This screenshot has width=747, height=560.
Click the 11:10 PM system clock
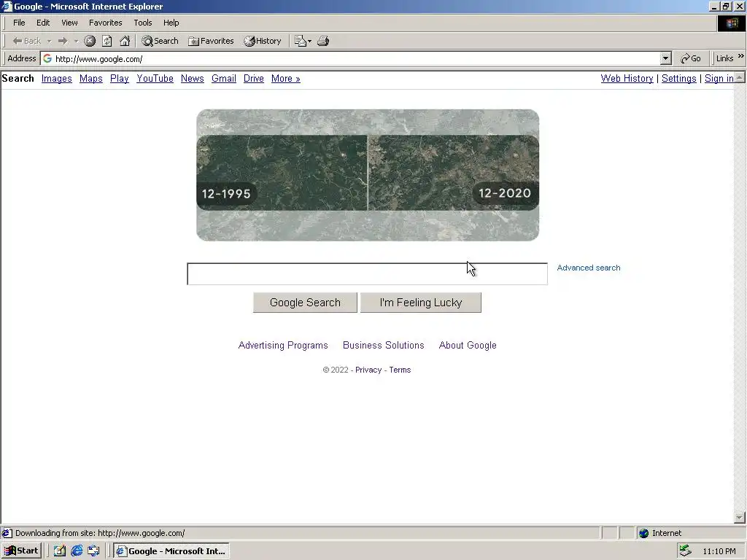pyautogui.click(x=719, y=551)
